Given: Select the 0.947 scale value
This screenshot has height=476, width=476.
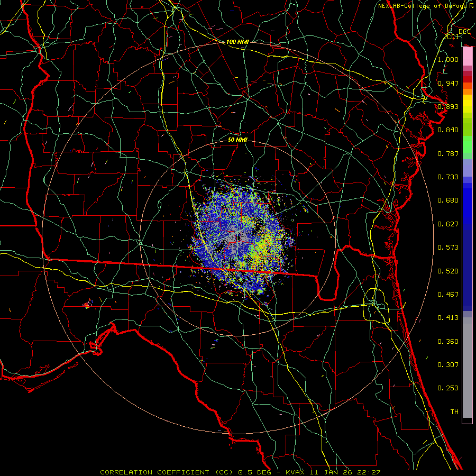Looking at the screenshot, I should coord(448,83).
